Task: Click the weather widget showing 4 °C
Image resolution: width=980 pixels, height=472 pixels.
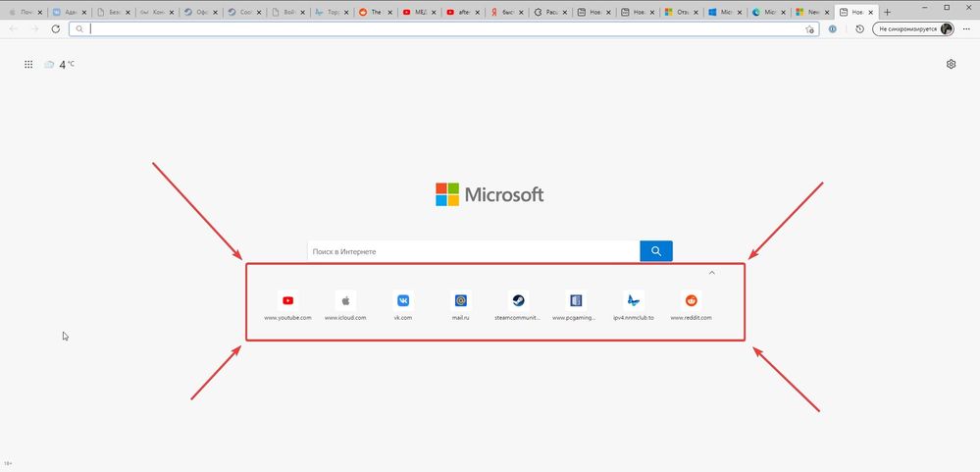Action: pyautogui.click(x=60, y=64)
